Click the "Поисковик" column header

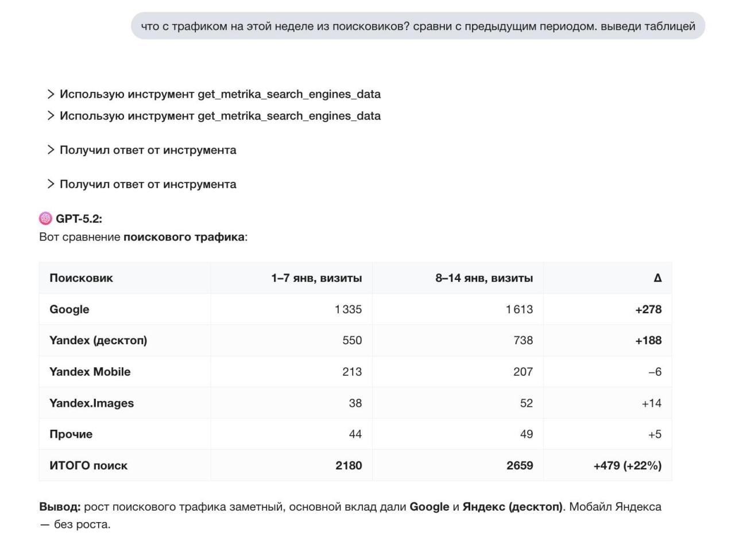81,278
